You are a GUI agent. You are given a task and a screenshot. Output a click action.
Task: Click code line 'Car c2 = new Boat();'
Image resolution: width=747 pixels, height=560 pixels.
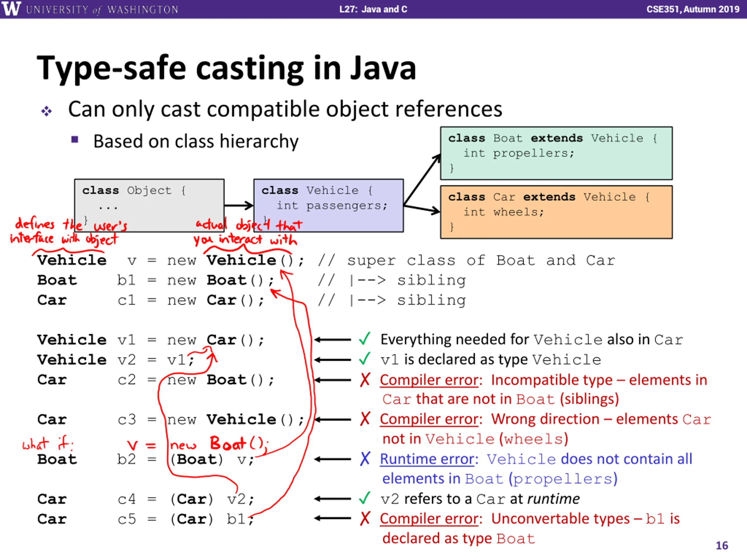pos(155,380)
